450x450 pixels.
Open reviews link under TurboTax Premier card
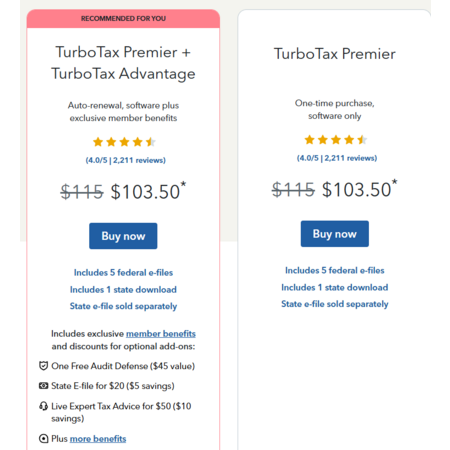coord(337,158)
